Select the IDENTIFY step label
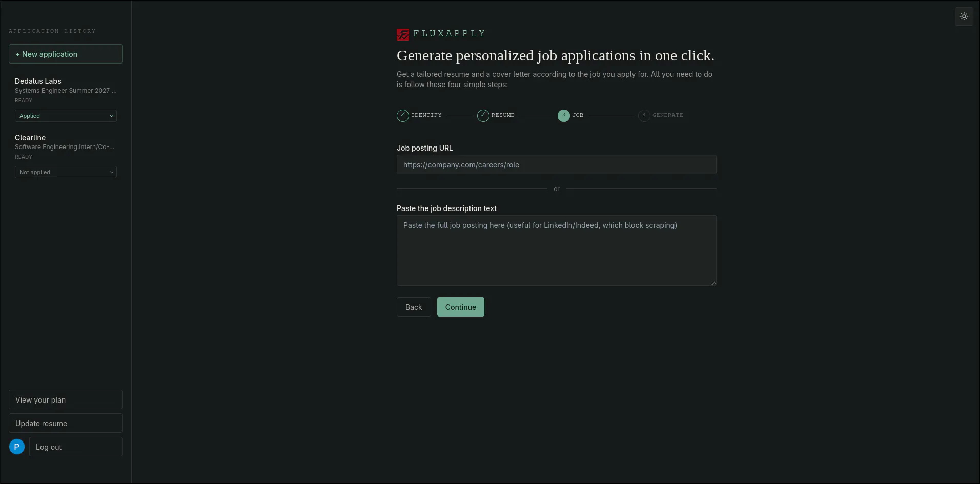This screenshot has width=980, height=484. pos(426,115)
